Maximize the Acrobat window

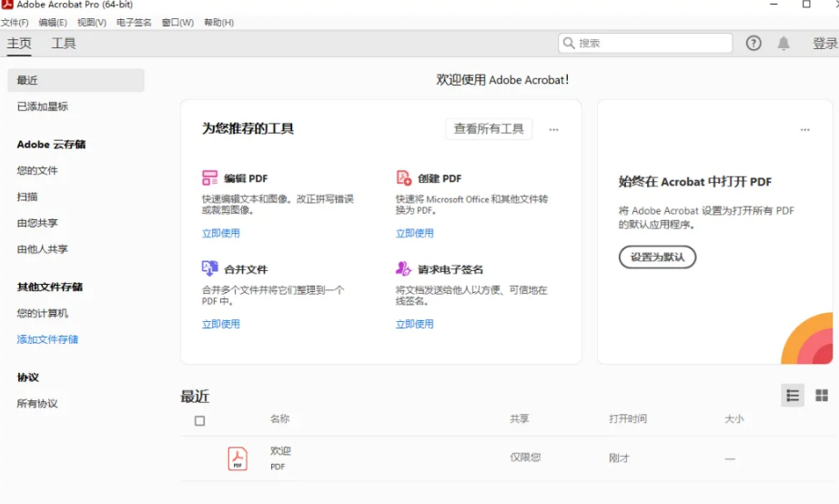[x=806, y=5]
